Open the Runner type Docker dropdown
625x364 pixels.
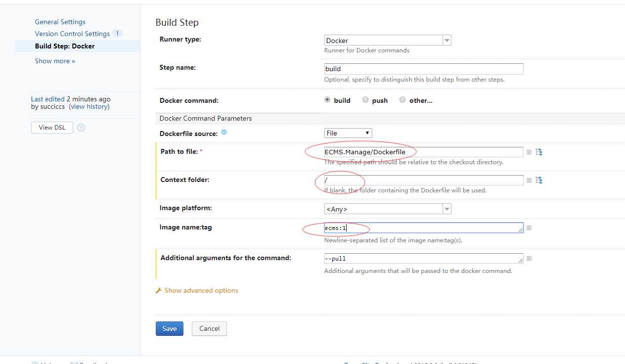coord(388,41)
